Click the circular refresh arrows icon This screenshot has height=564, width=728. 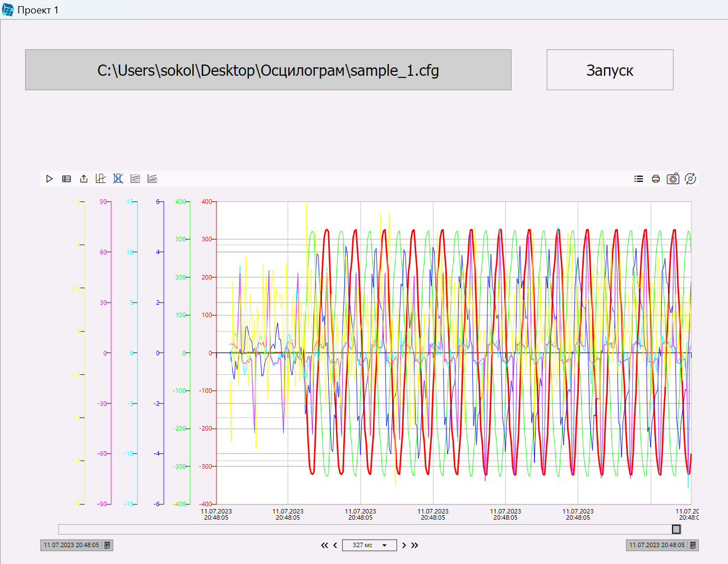(690, 179)
